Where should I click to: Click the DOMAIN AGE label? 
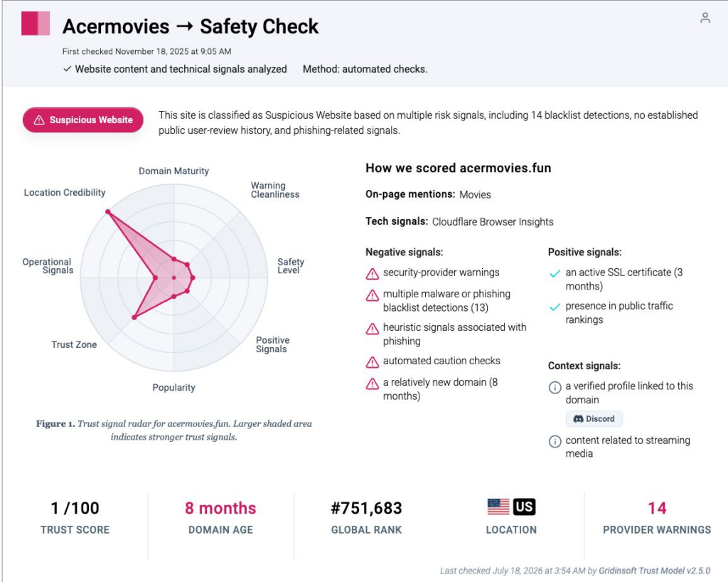coord(220,530)
